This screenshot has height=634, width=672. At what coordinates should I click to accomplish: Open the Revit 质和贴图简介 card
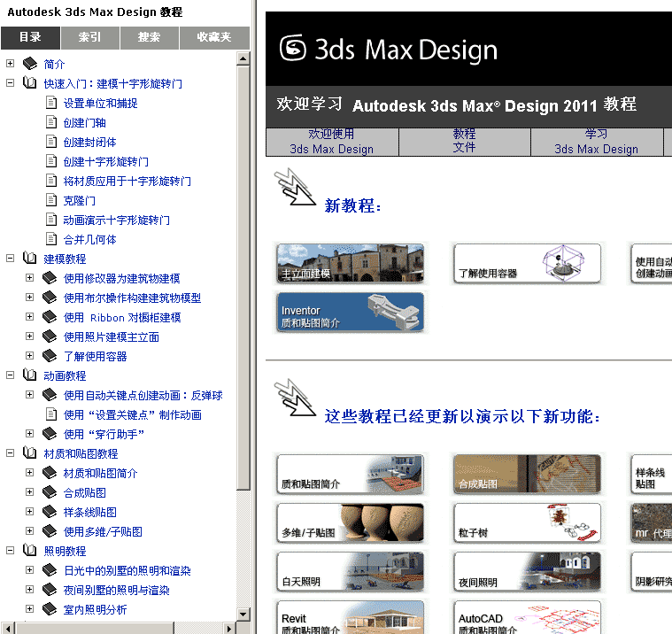click(x=350, y=617)
